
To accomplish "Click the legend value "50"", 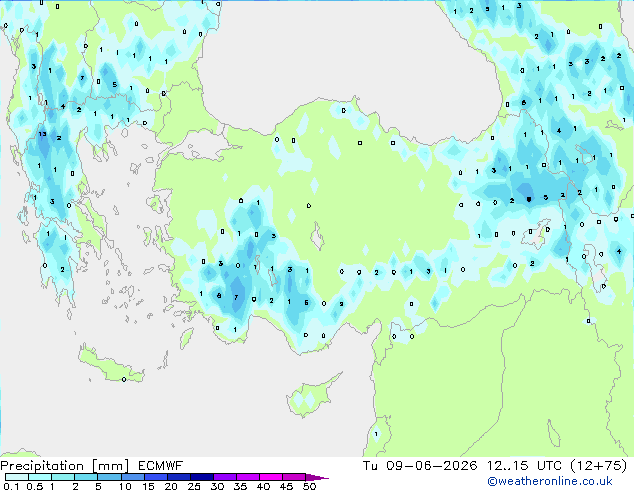I will (309, 486).
